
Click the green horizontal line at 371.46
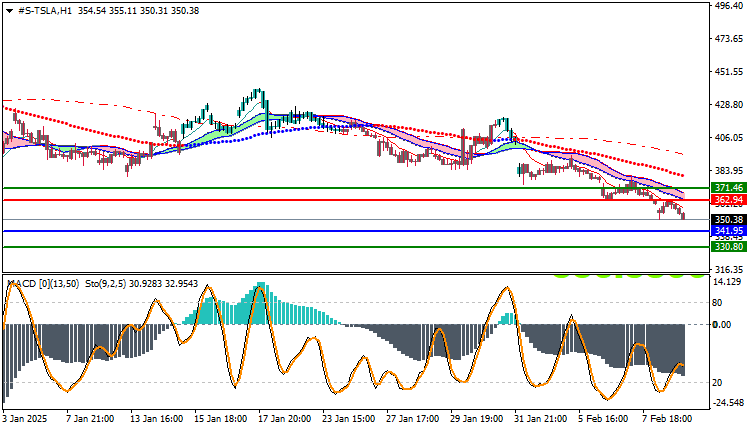(355, 188)
